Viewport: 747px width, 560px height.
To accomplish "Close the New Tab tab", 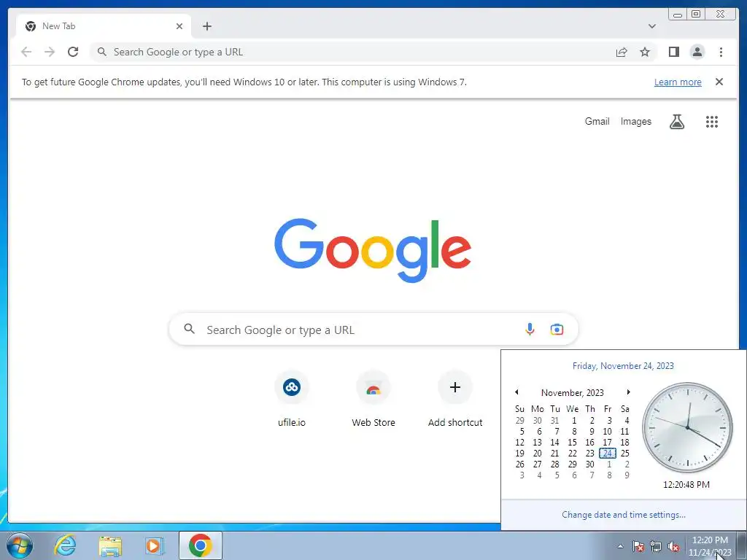I will (x=179, y=26).
